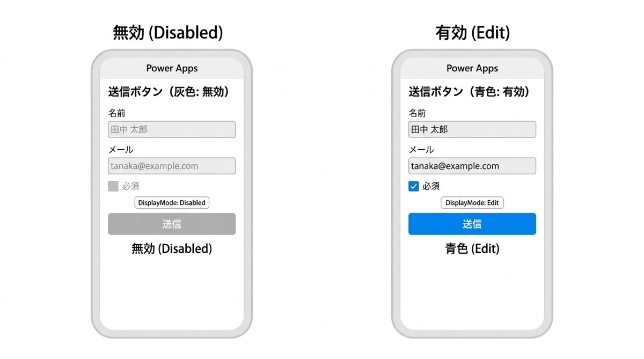Image resolution: width=644 pixels, height=359 pixels.
Task: Click the disabled メール field with gray text
Action: [x=172, y=166]
